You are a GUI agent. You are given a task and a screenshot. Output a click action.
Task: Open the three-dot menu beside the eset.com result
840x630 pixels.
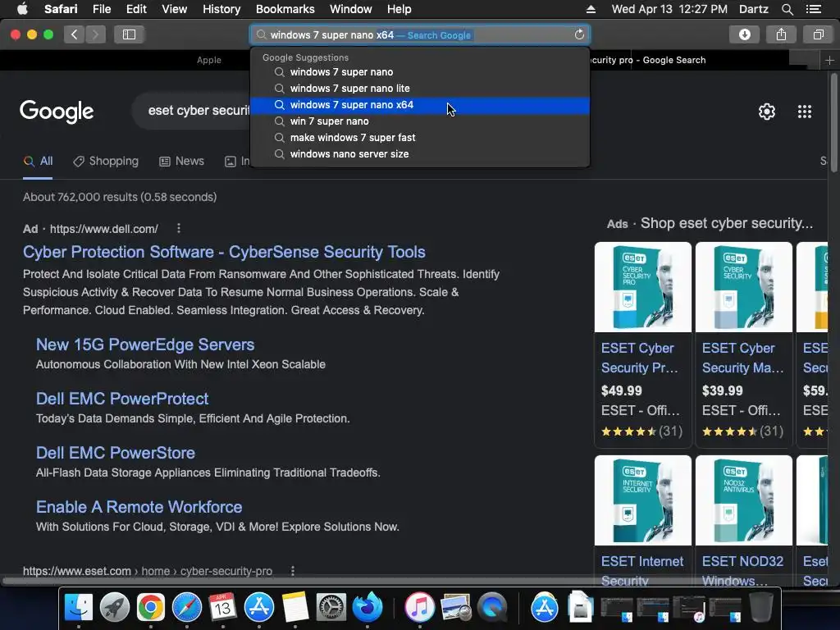(293, 571)
